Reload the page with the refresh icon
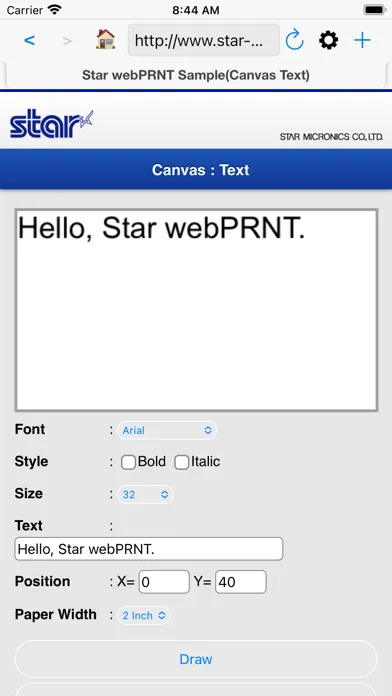The image size is (392, 696). 294,40
